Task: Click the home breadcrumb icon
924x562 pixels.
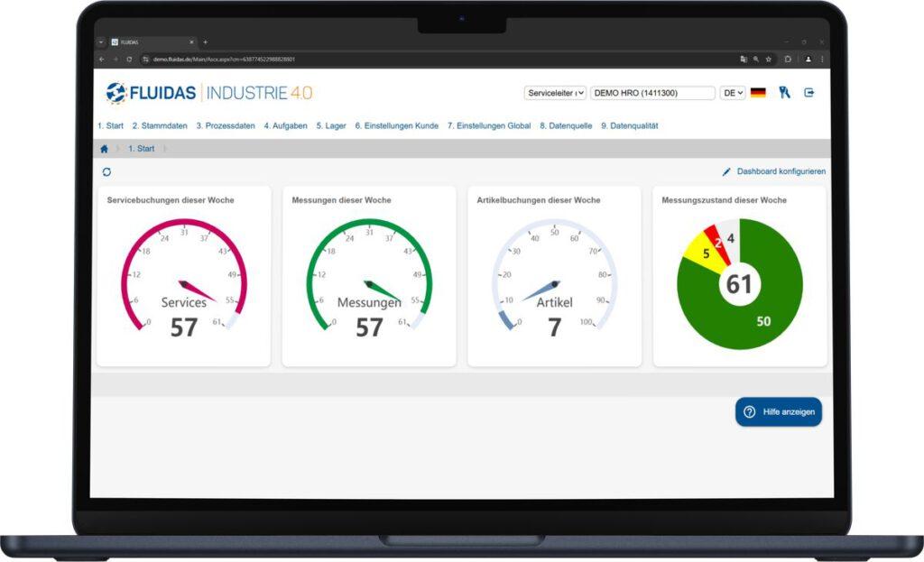Action: point(105,149)
